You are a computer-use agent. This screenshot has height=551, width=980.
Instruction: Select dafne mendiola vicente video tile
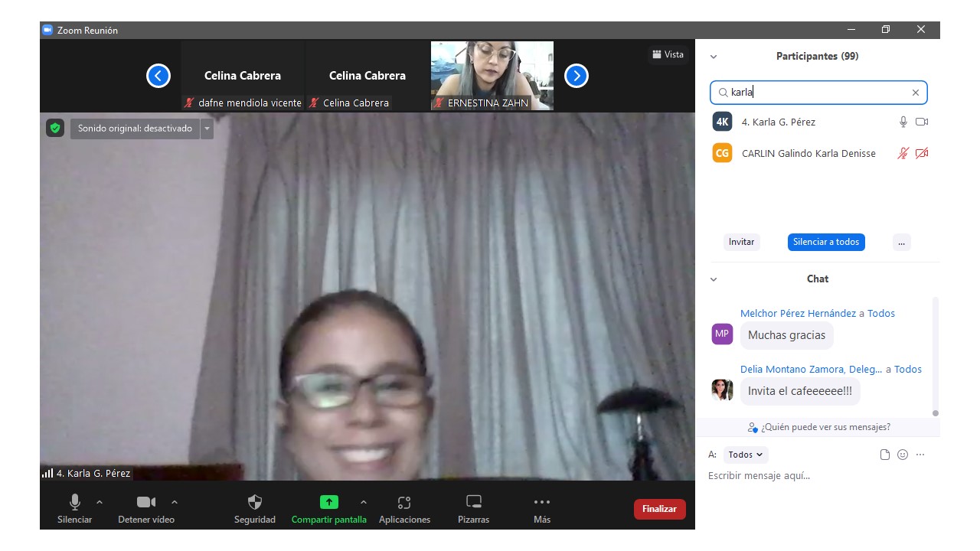[x=243, y=76]
